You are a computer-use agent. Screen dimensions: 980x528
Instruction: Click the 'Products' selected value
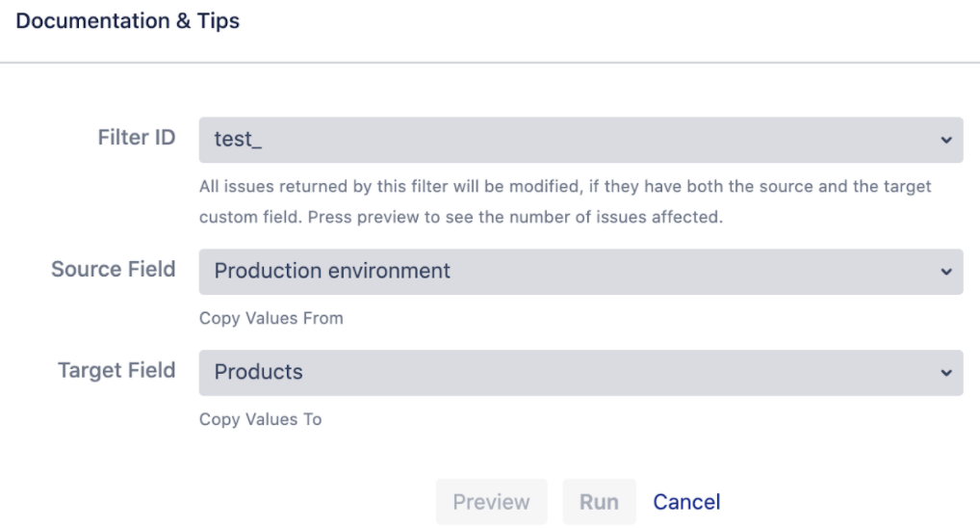tap(258, 372)
